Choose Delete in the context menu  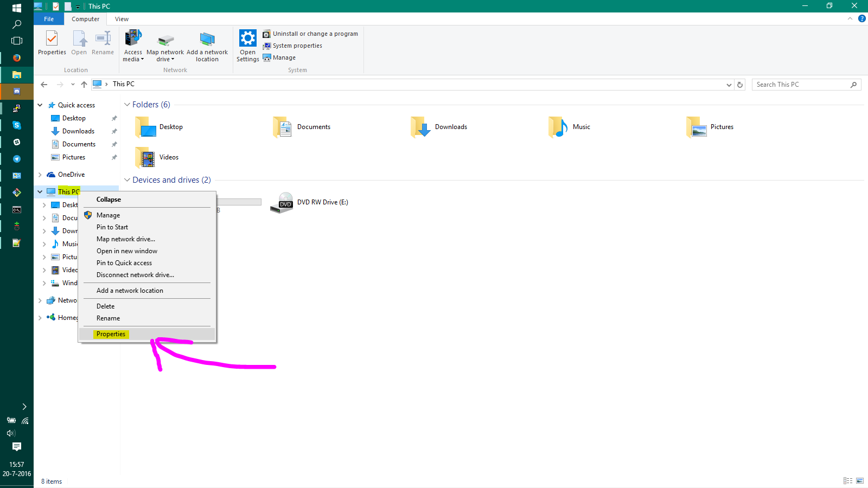pyautogui.click(x=147, y=306)
